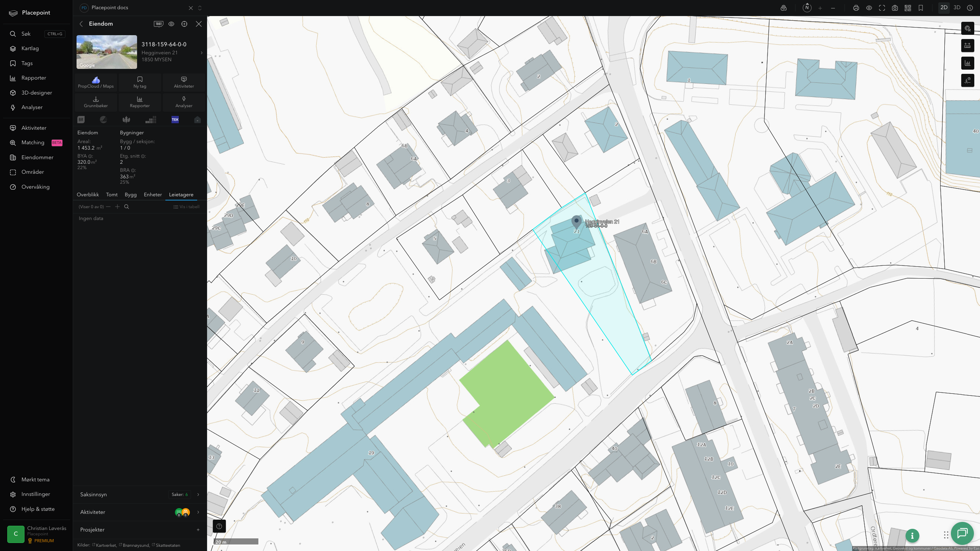
Task: Switch to the Bygg tab
Action: (131, 195)
